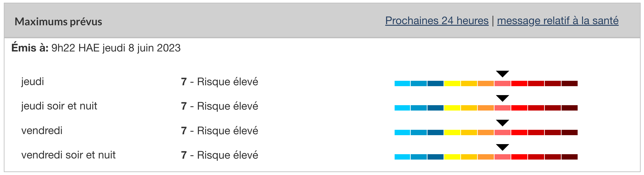Screen dimensions: 644x175
Task: Click the Maximums prévus header title
Action: click(58, 22)
